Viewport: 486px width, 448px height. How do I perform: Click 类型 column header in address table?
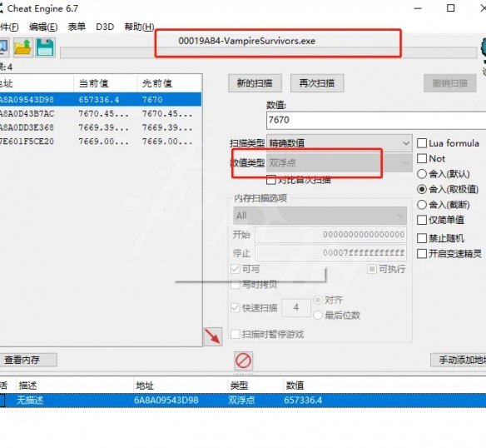click(255, 386)
